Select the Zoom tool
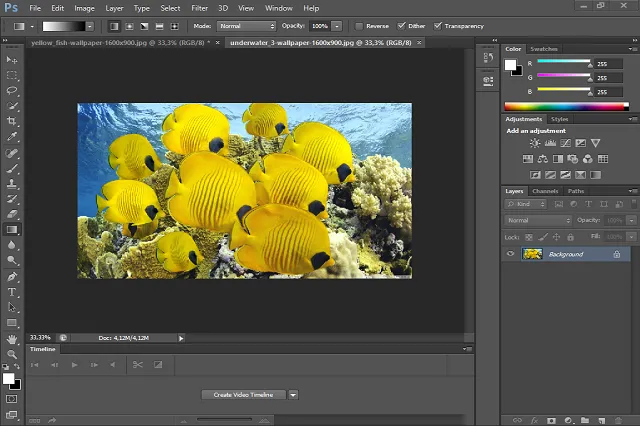The width and height of the screenshot is (640, 426). [11, 354]
